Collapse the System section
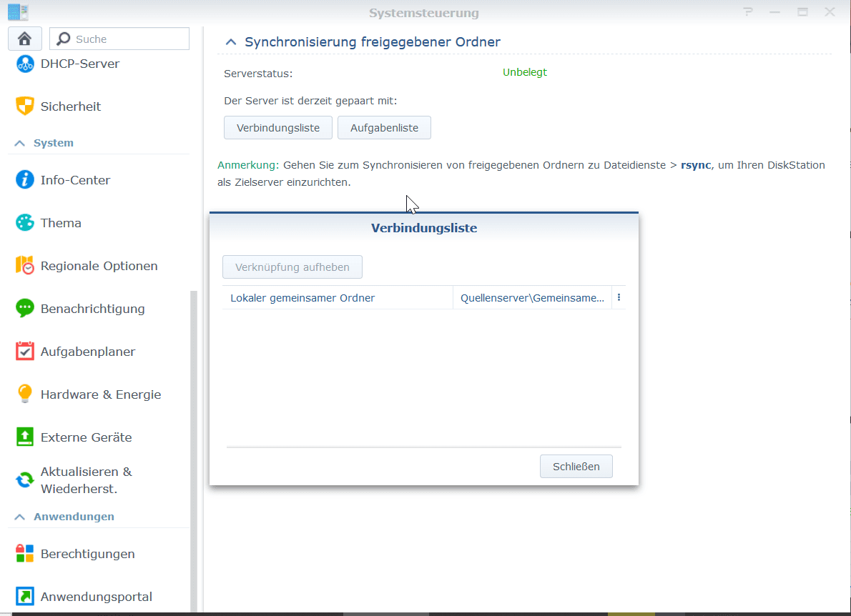Screen dimensions: 851x616 click(20, 143)
